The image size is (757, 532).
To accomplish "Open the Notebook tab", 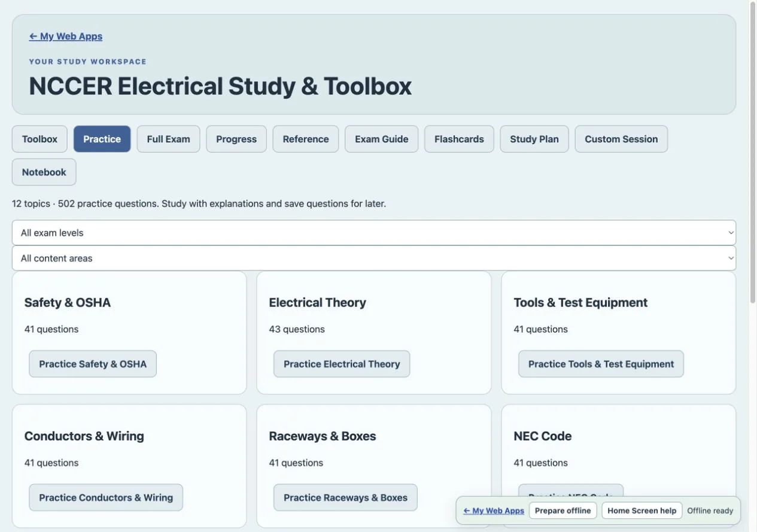I will pos(44,172).
